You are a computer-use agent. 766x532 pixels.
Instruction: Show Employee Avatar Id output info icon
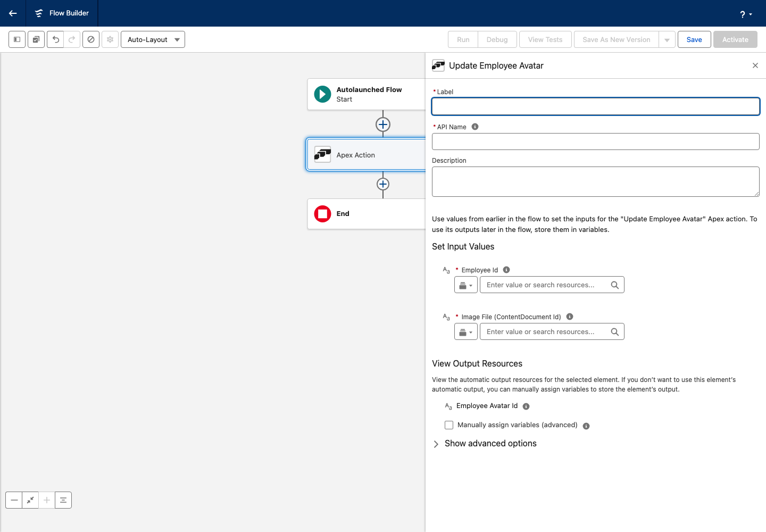(526, 406)
